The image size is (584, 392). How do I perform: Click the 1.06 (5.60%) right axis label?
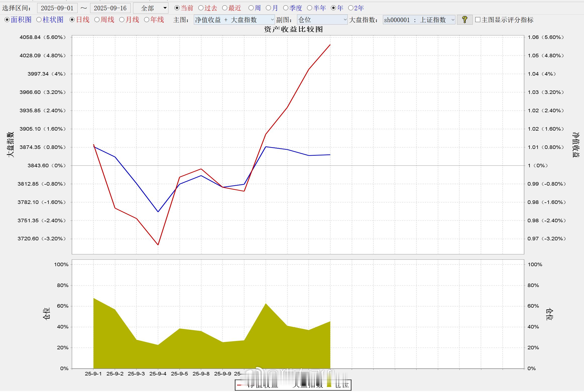(546, 37)
